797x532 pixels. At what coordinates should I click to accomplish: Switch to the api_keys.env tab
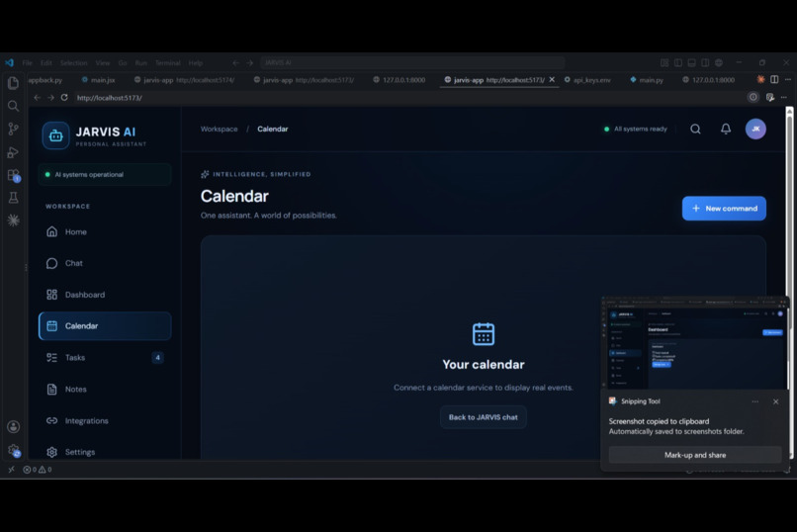pos(587,80)
